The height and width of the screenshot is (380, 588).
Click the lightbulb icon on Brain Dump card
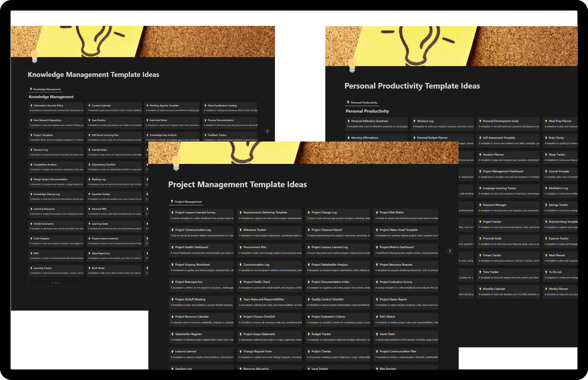(546, 138)
